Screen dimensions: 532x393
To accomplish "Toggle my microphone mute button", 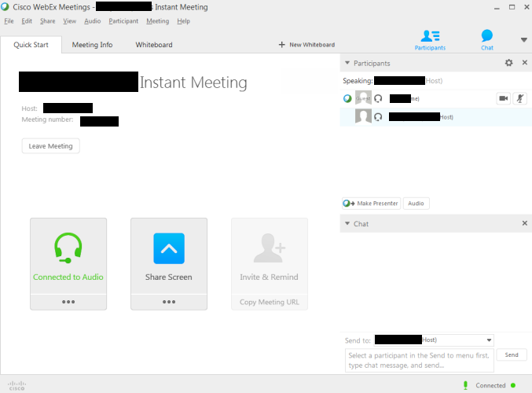I will pos(519,98).
